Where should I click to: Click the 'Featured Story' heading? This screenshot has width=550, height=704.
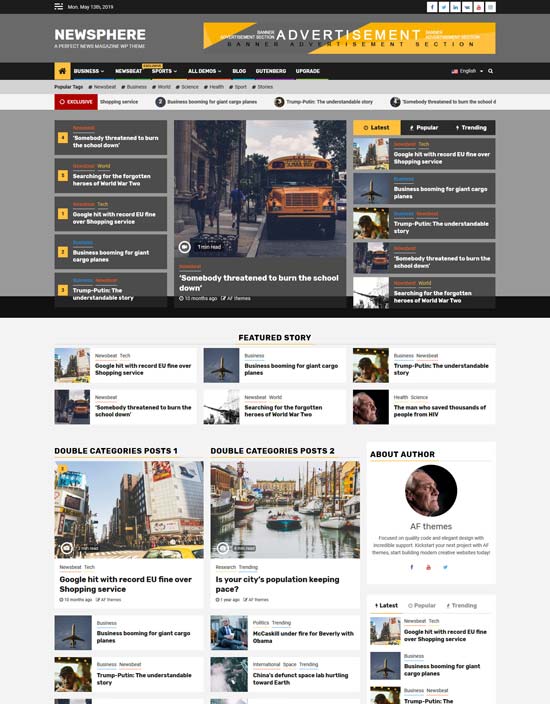pyautogui.click(x=275, y=338)
